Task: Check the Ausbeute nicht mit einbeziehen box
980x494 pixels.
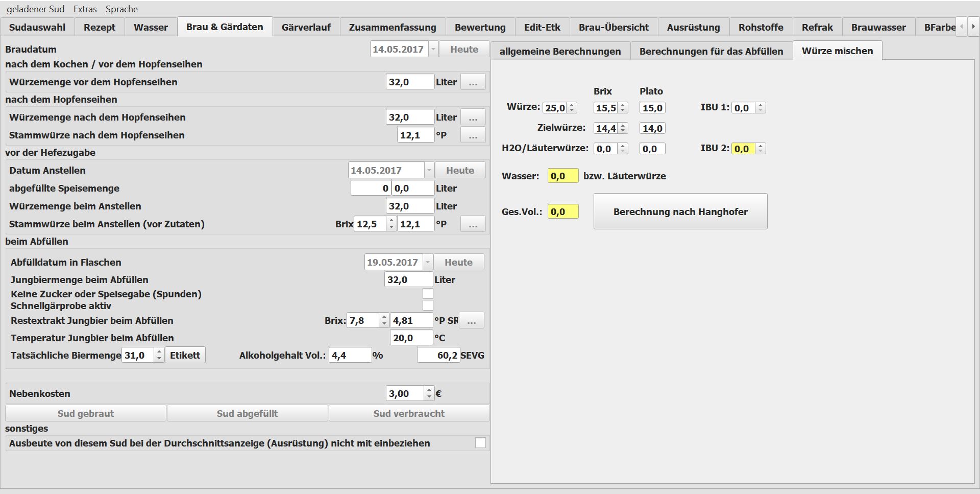Action: 480,443
